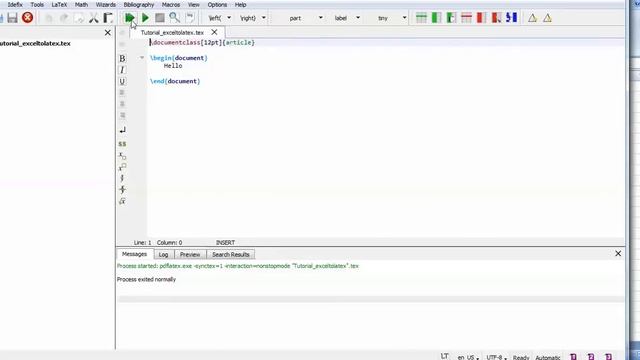Click the gray Stop compile square

point(160,18)
